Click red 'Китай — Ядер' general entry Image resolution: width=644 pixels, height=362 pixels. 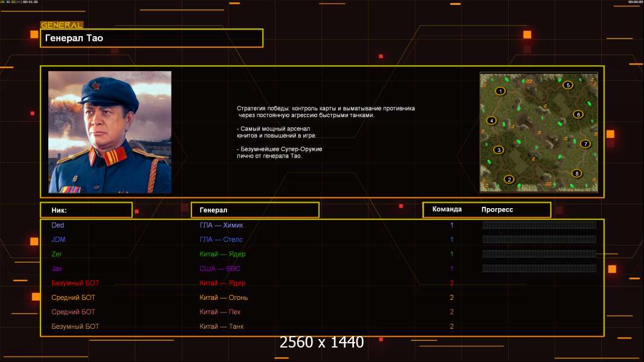[x=222, y=283]
